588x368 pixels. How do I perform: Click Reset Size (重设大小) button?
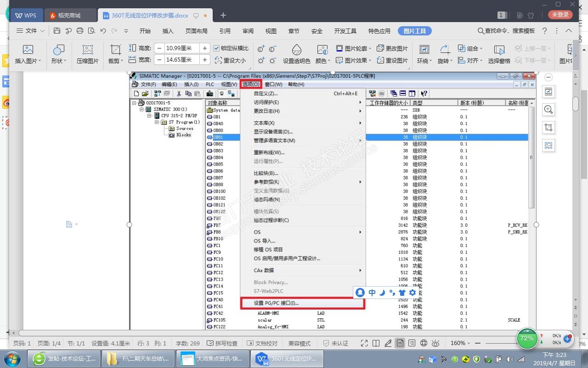coord(230,60)
